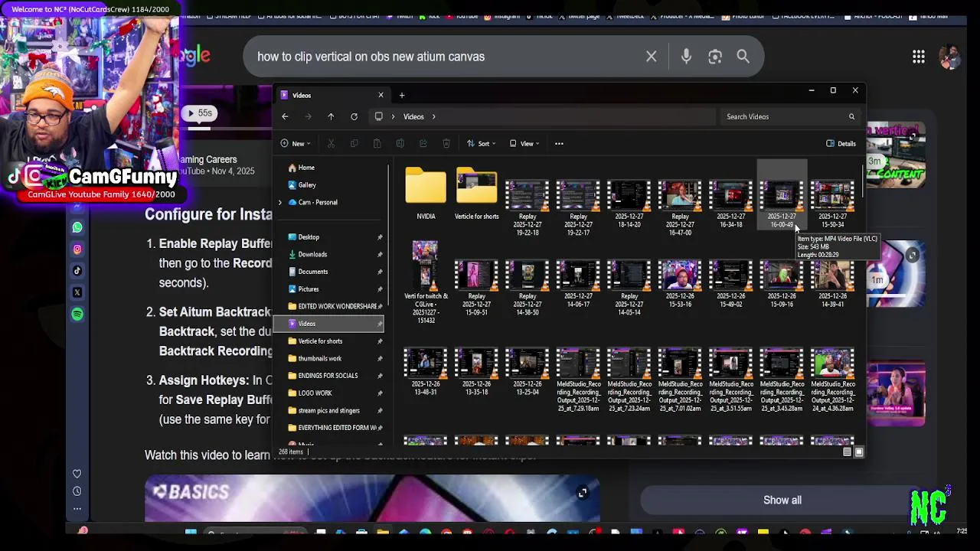The height and width of the screenshot is (551, 980).
Task: Go back in File Explorer navigation
Action: (285, 117)
